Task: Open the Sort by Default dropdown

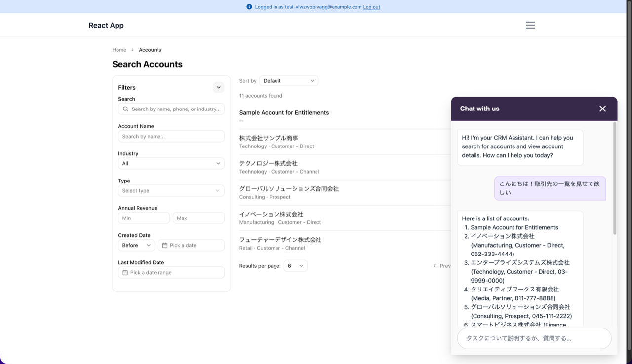Action: point(288,81)
